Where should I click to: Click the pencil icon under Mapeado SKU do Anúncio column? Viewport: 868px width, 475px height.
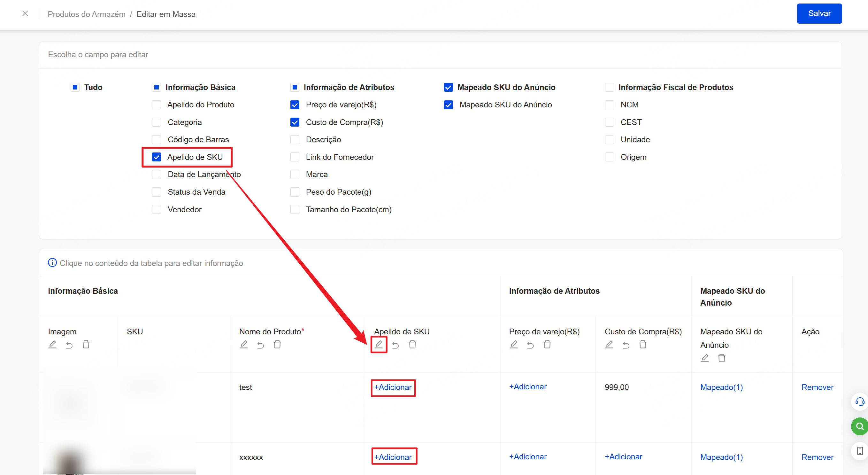click(x=704, y=358)
